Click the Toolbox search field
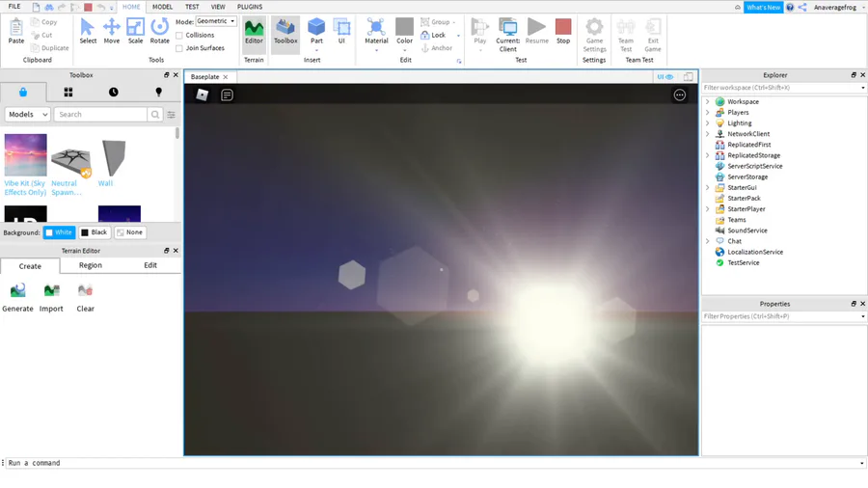 pyautogui.click(x=101, y=115)
